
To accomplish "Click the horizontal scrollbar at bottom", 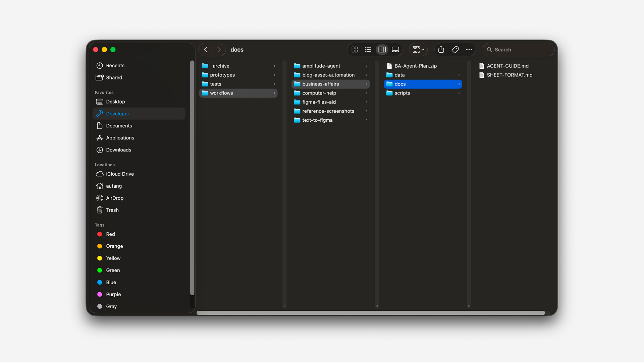I will point(371,313).
